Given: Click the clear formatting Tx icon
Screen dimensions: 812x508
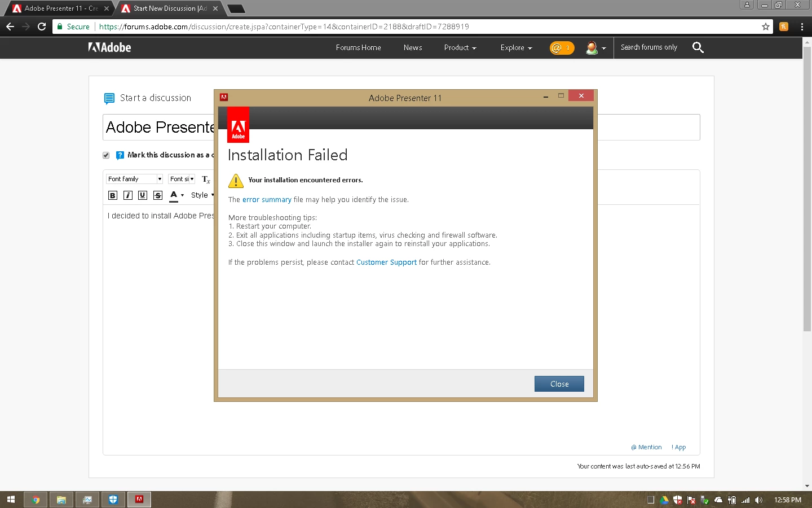Looking at the screenshot, I should [206, 179].
